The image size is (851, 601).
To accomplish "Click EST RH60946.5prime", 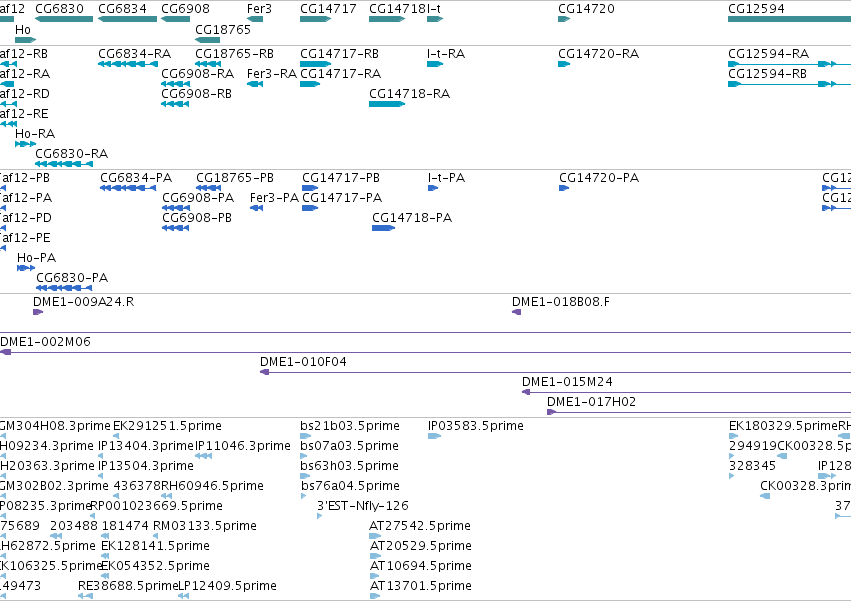I will tap(167, 496).
